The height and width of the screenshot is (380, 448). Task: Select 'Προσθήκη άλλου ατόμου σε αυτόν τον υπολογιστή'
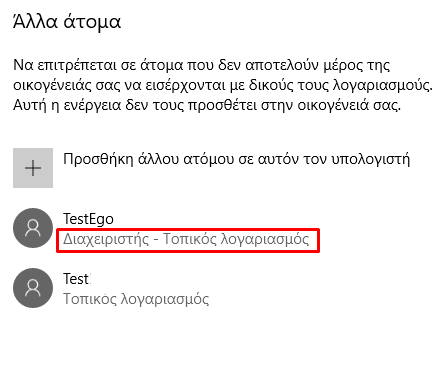point(236,159)
